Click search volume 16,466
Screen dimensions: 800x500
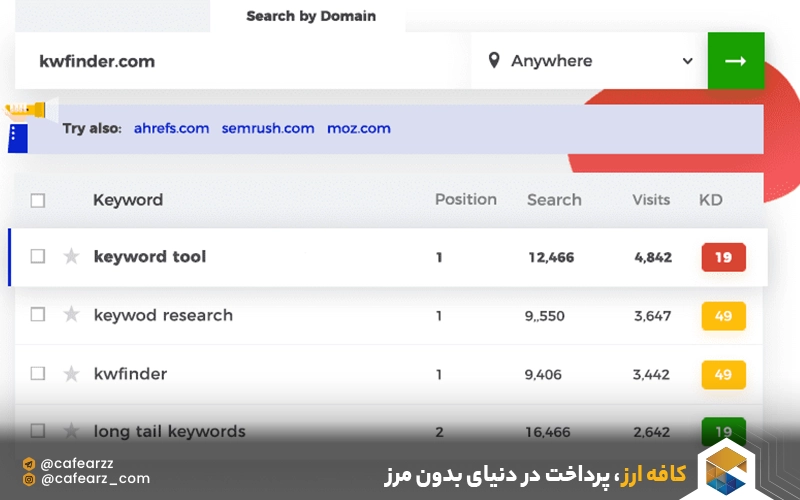[548, 432]
